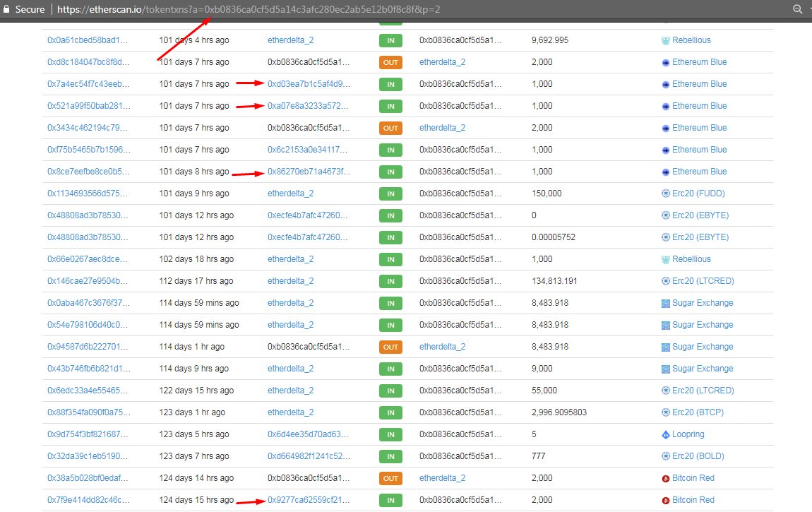
Task: Click Erc20 (BTCP) token icon
Action: pos(666,412)
